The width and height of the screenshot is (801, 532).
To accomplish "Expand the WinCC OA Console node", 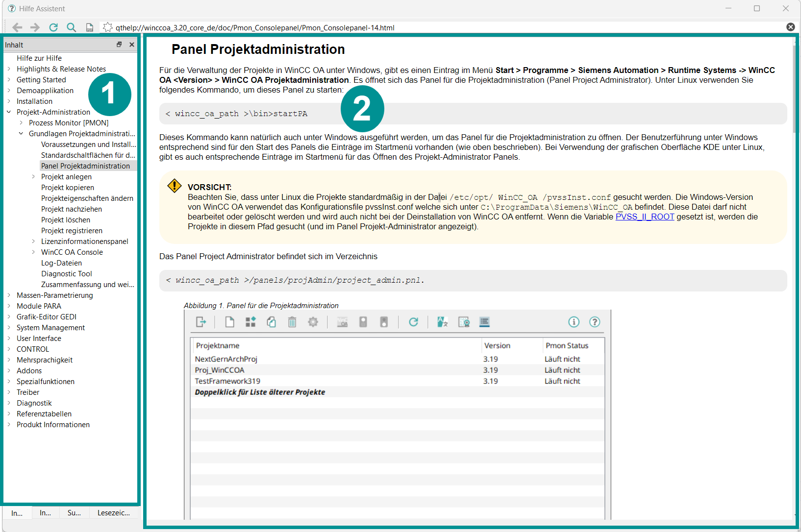I will [33, 252].
